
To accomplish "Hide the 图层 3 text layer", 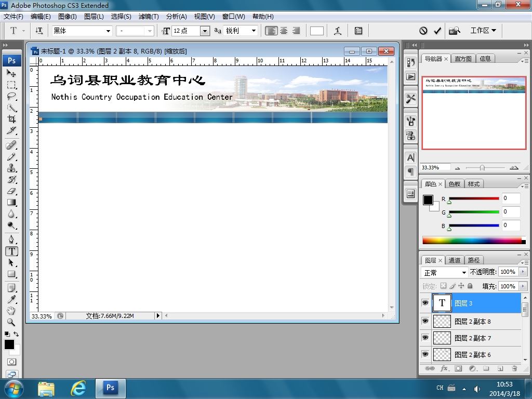I will tap(425, 303).
